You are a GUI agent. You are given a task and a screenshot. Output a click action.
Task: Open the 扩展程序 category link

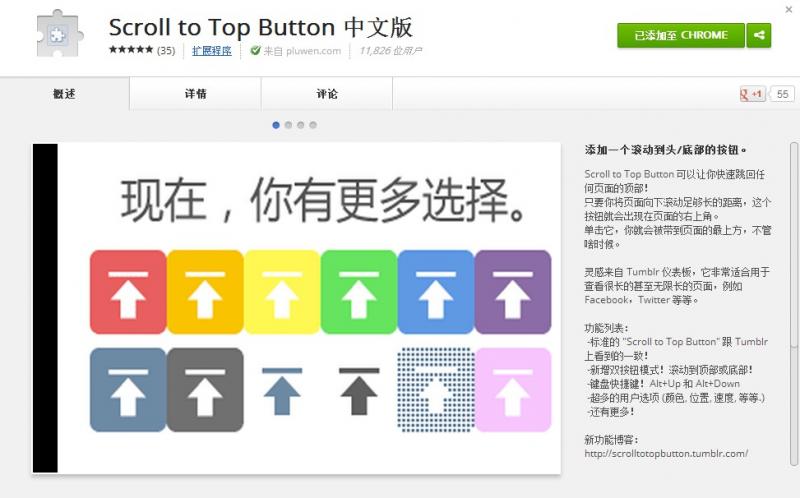[212, 50]
